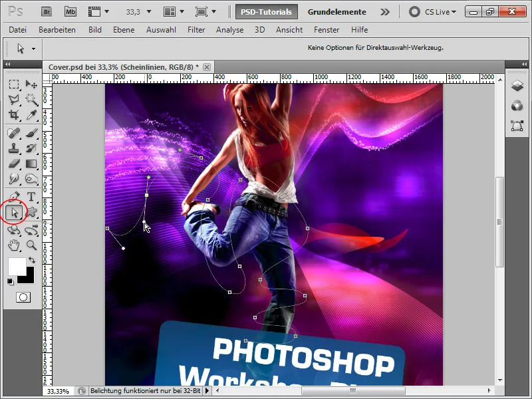The image size is (532, 399).
Task: Pick the white foreground color swatch
Action: [16, 265]
